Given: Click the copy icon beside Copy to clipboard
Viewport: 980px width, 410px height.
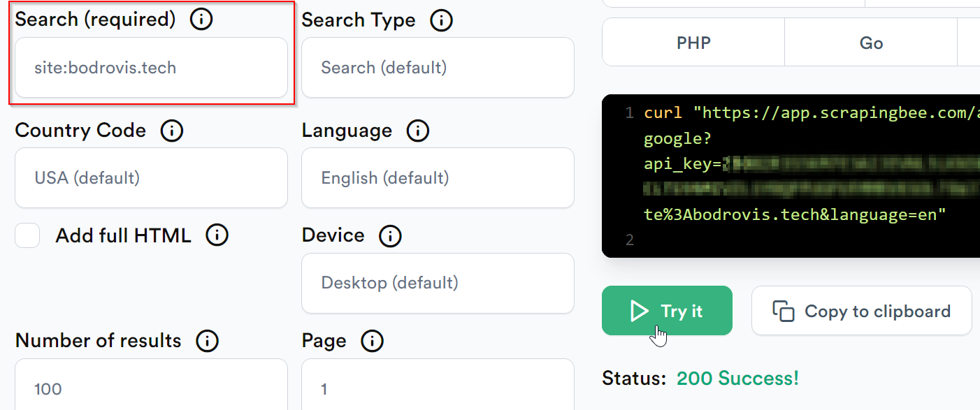Looking at the screenshot, I should [781, 310].
